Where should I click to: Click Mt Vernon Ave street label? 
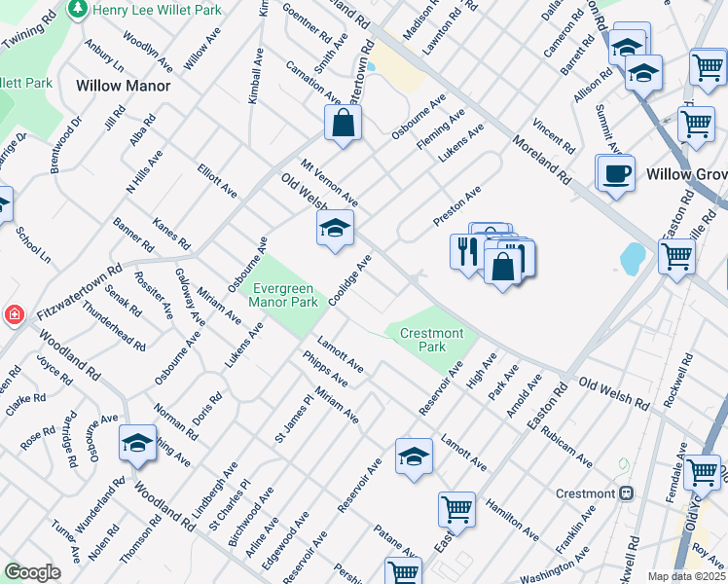(x=329, y=183)
